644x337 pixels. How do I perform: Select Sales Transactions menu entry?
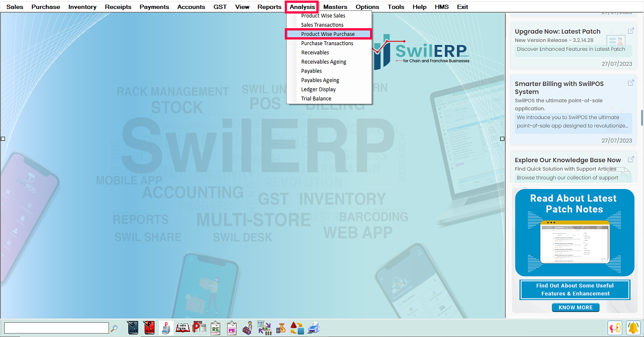point(329,25)
